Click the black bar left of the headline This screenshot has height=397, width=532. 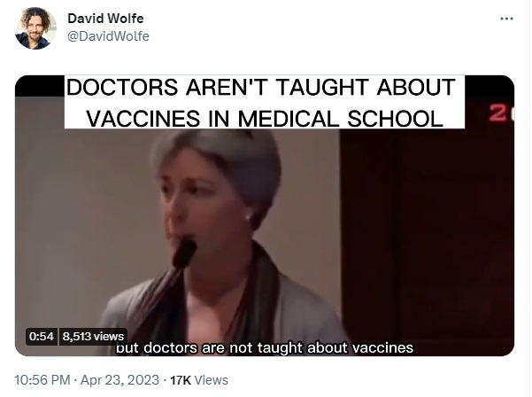pos(40,86)
